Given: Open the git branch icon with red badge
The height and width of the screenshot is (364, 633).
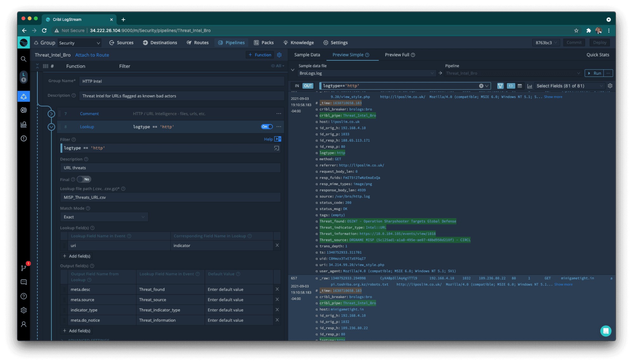Looking at the screenshot, I should coord(23,268).
